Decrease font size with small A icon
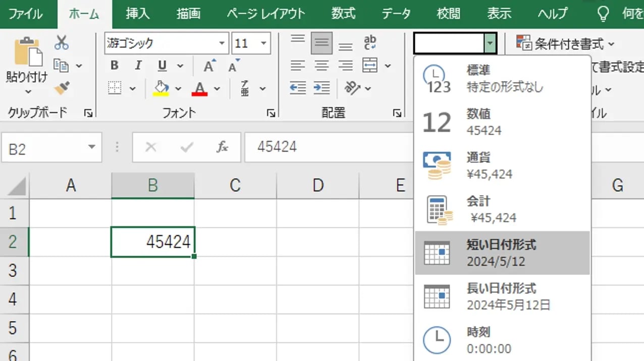The image size is (644, 361). [234, 66]
